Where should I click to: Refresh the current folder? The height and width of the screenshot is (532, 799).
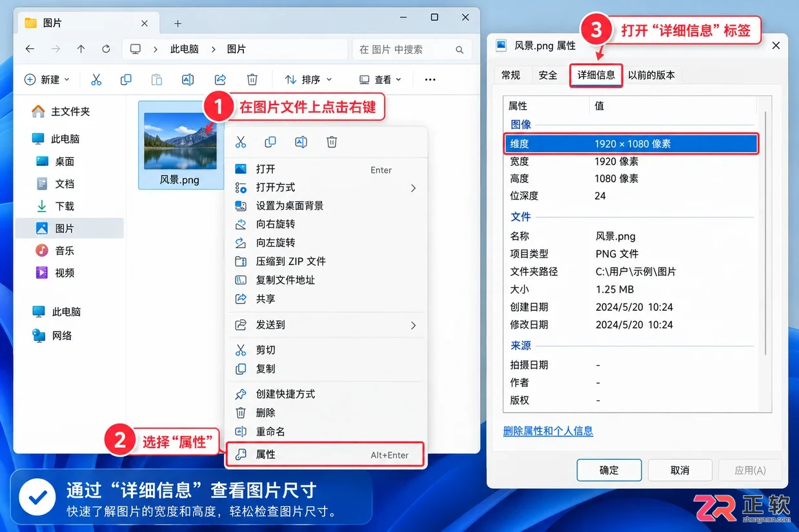point(106,49)
